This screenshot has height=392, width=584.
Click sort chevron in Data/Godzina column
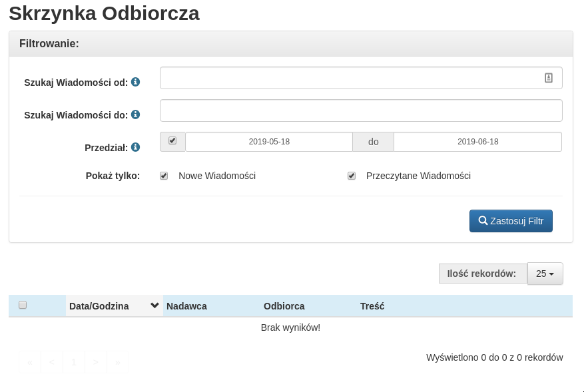154,305
